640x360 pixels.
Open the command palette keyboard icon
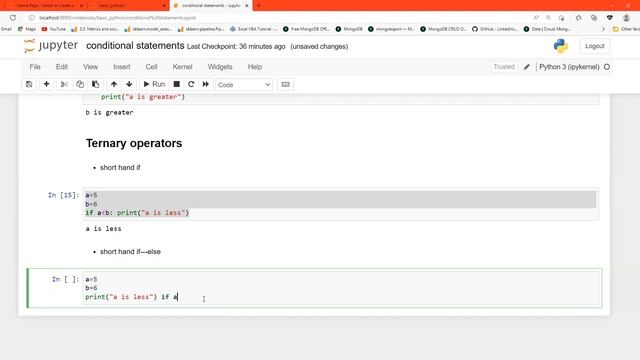285,84
